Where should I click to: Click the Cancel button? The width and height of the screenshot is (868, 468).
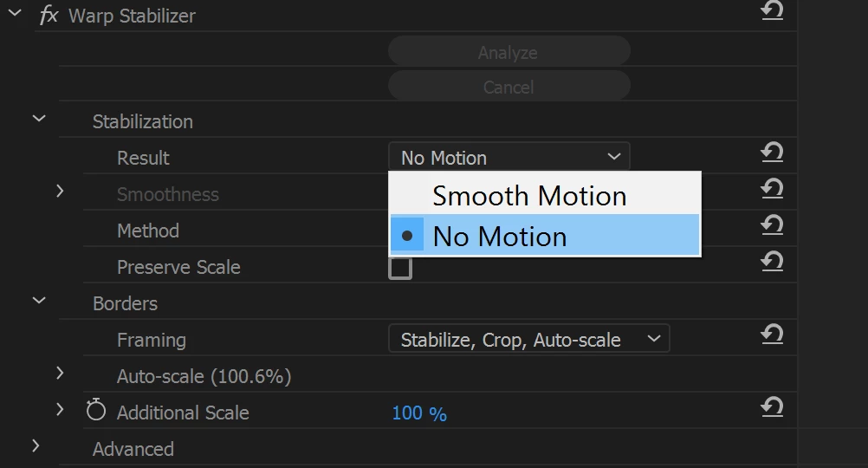(x=509, y=87)
